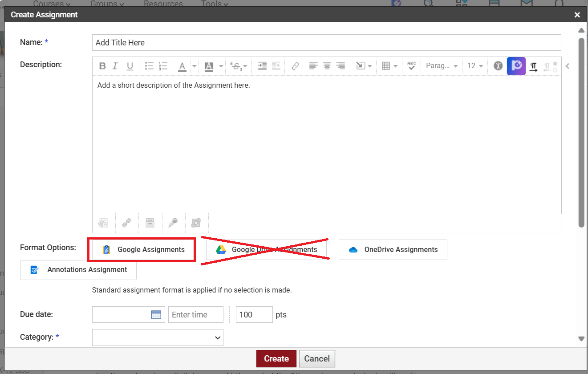This screenshot has width=588, height=374.
Task: Choose OneDrive Assignments format
Action: (393, 250)
